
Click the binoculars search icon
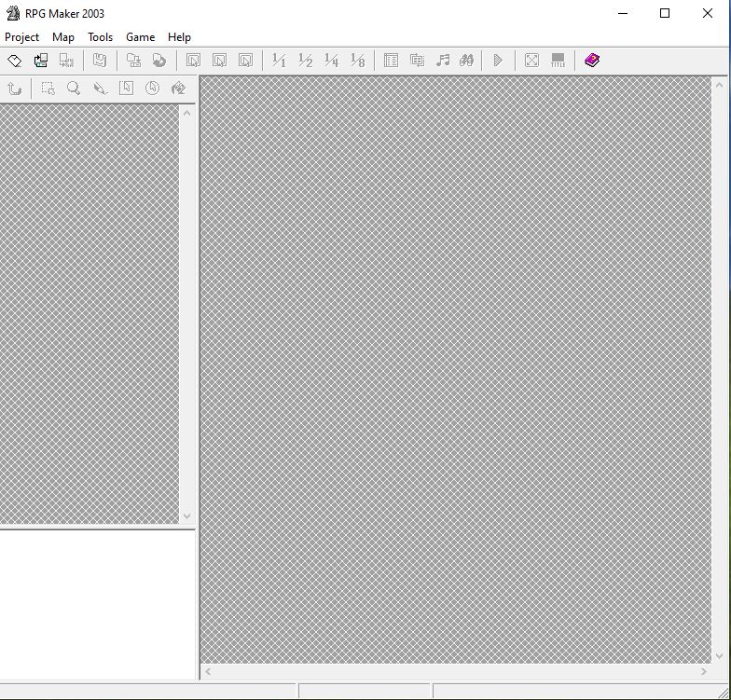tap(467, 61)
